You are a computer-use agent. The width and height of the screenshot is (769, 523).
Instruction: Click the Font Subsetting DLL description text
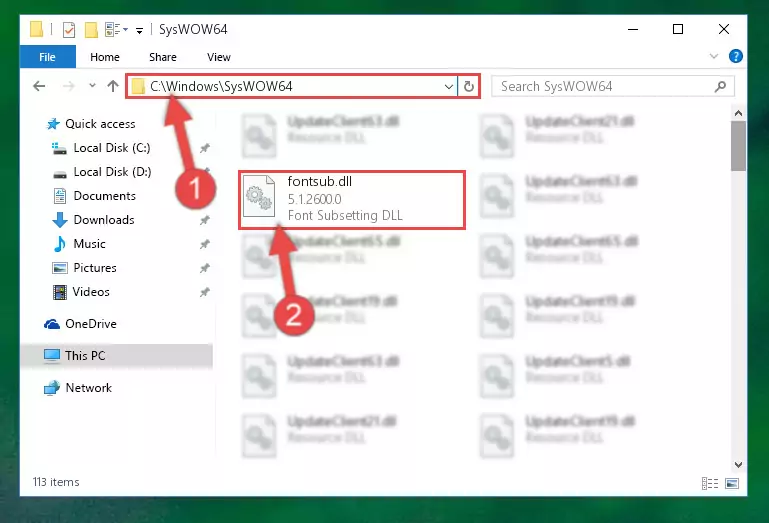[x=345, y=215]
